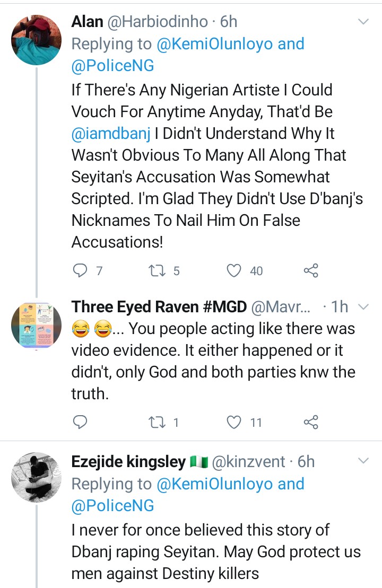Image resolution: width=382 pixels, height=588 pixels.
Task: View Ezejide kingsley's profile picture
Action: tap(36, 478)
